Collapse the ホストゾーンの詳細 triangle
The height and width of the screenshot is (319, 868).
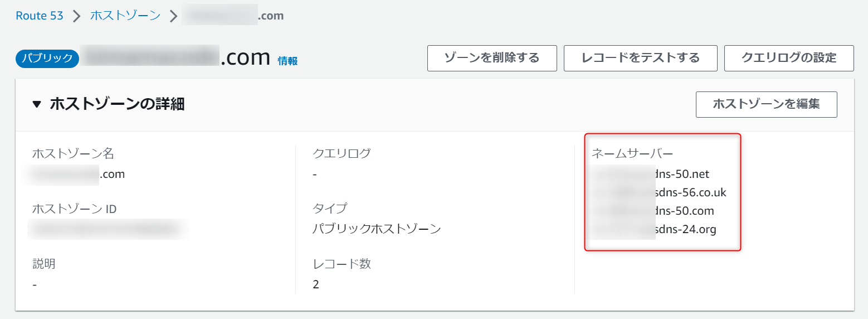point(37,104)
